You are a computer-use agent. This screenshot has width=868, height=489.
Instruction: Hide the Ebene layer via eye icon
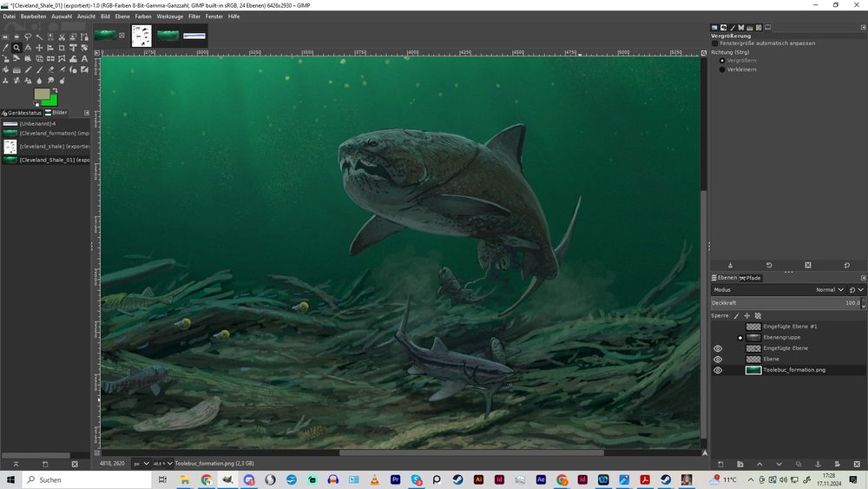tap(718, 360)
